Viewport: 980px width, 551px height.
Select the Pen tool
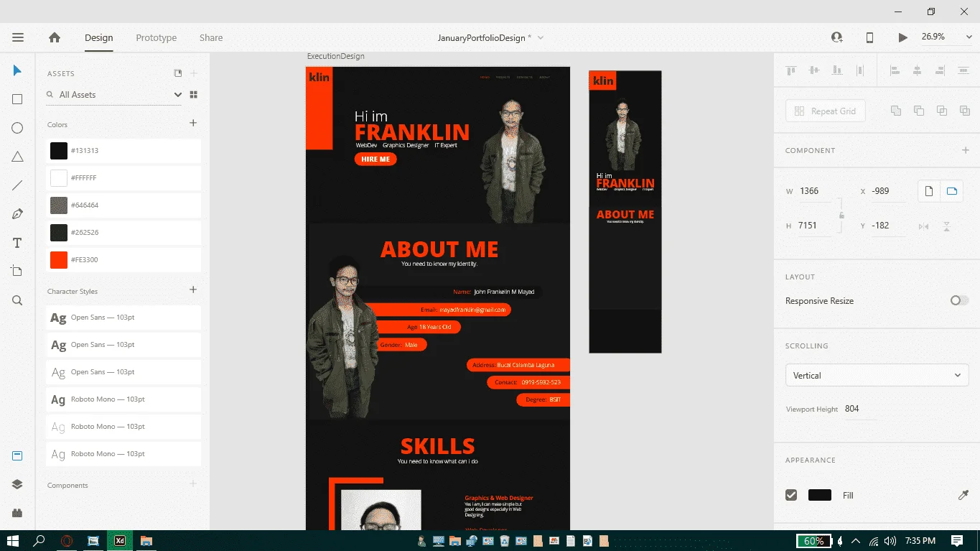coord(17,214)
